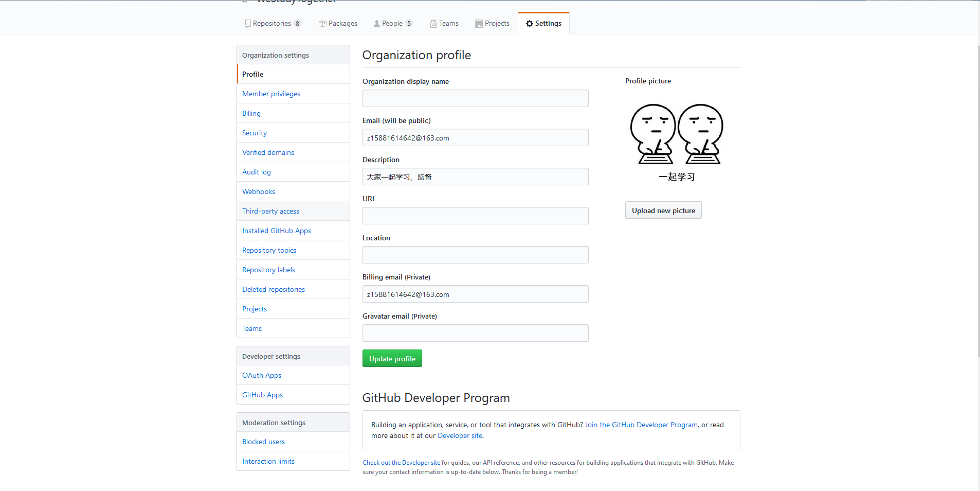Viewport: 980px width, 491px height.
Task: Open the Developer site link
Action: (460, 435)
